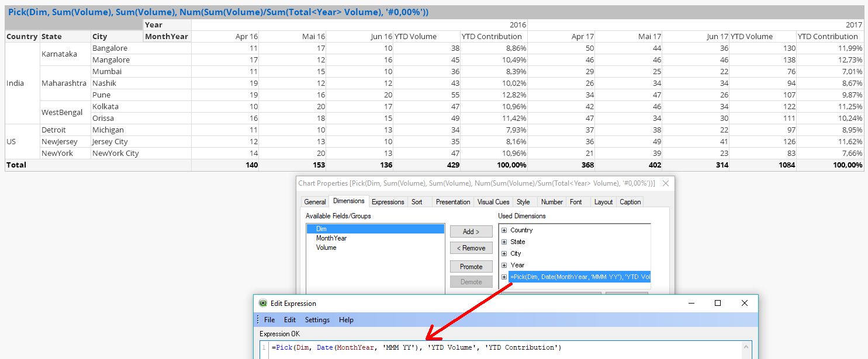
Task: Click the 2017 year header
Action: click(696, 25)
